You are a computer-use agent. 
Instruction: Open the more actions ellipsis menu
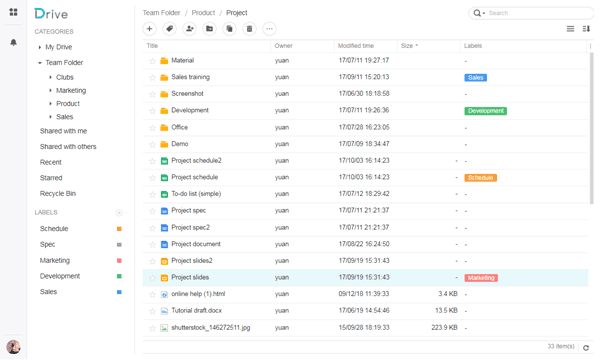pyautogui.click(x=269, y=29)
